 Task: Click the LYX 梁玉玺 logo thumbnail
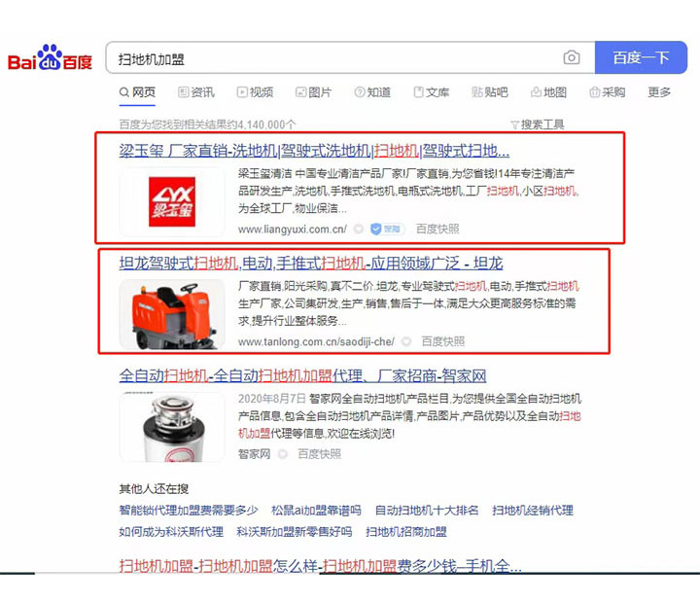[x=172, y=202]
